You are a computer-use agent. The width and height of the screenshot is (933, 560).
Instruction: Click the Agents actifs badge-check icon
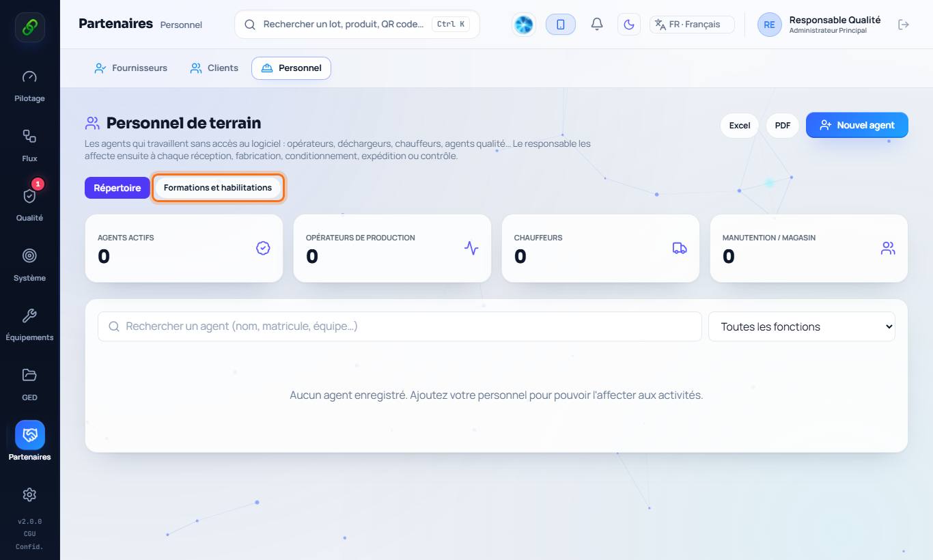tap(263, 248)
